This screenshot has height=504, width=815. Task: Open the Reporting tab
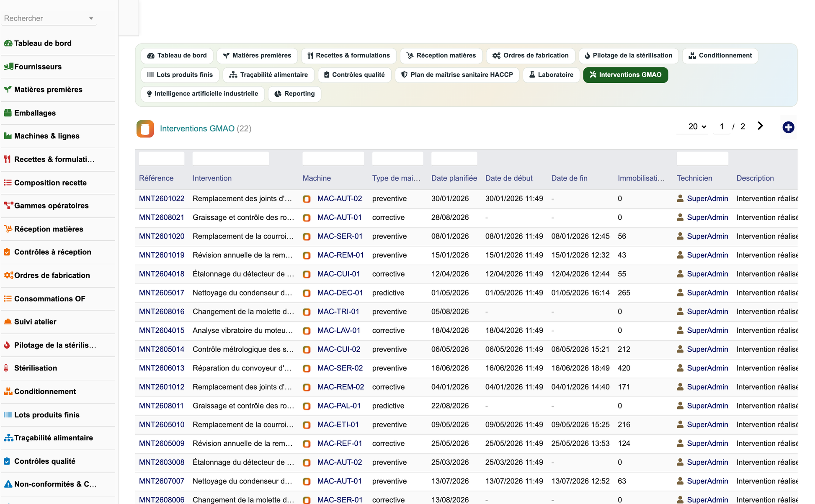[294, 94]
